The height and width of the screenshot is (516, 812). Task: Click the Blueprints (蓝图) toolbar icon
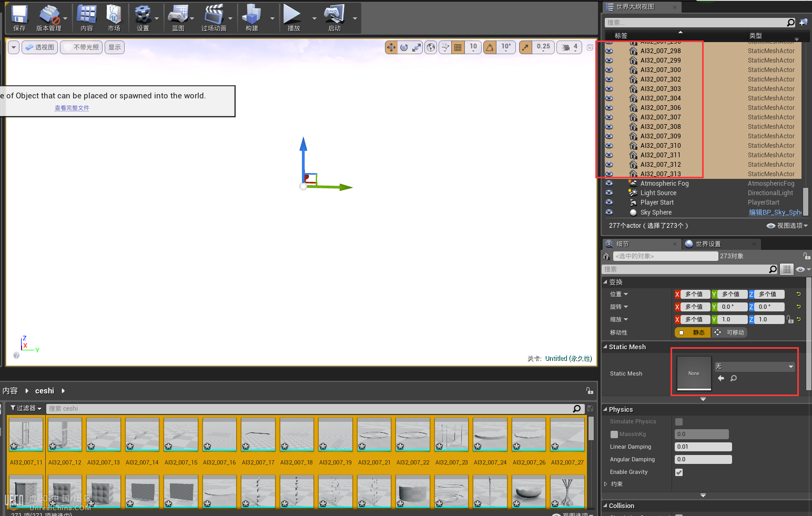pyautogui.click(x=178, y=18)
